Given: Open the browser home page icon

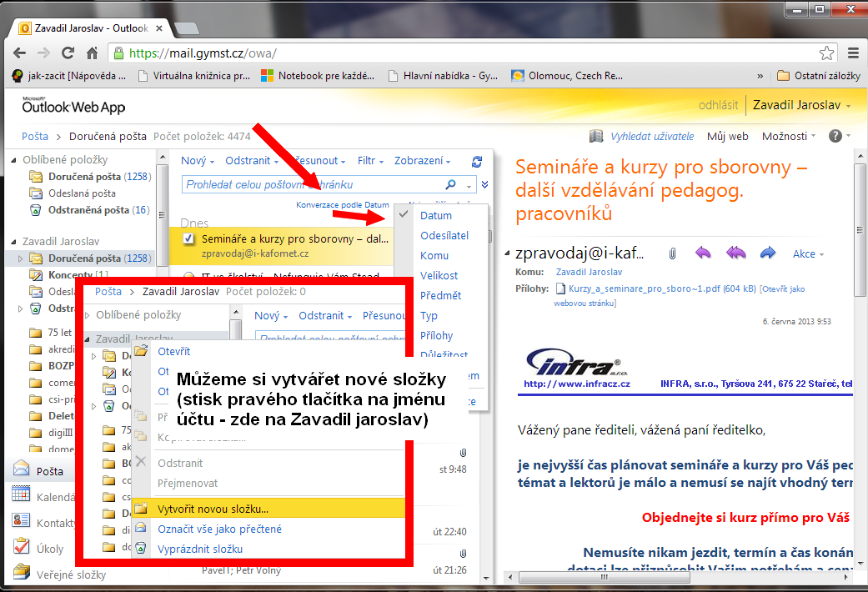Looking at the screenshot, I should (93, 53).
